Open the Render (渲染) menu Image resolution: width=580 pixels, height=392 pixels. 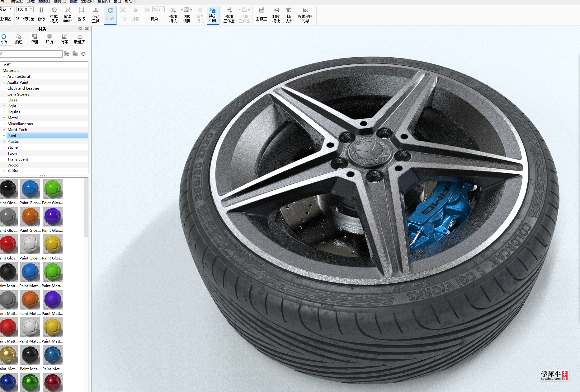coord(87,2)
